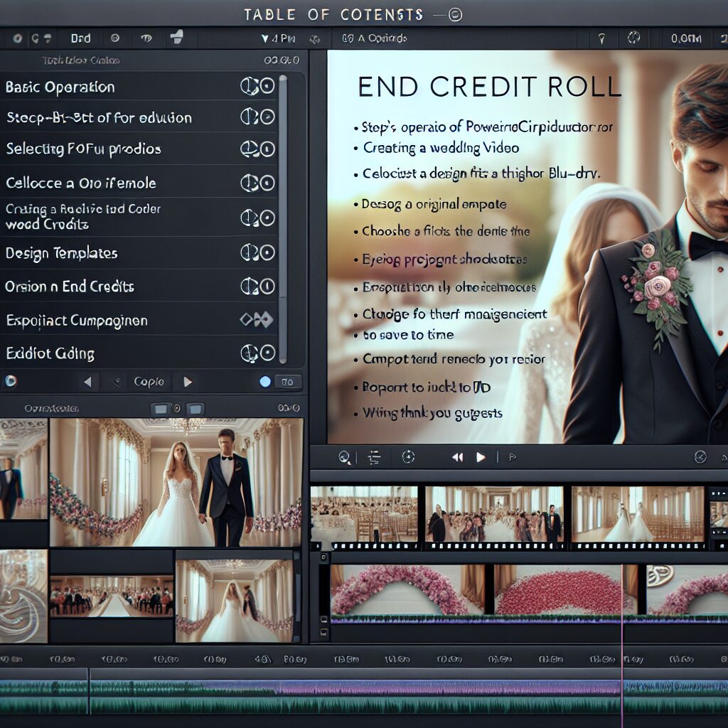Select the flower arch clip on the lower video track

[407, 589]
